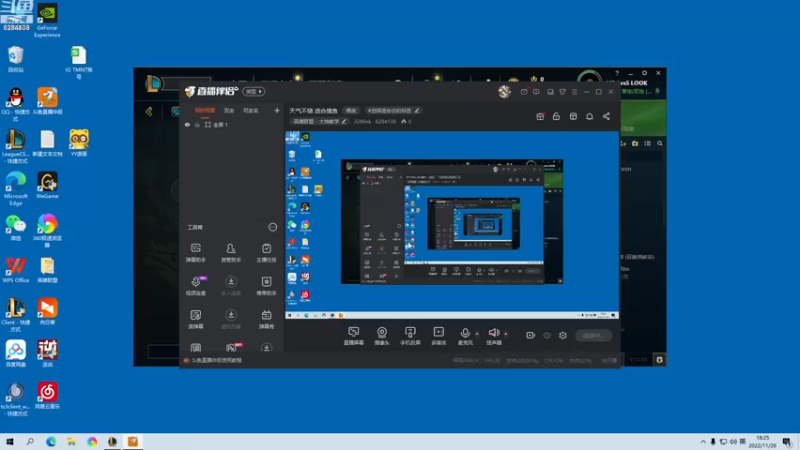Collapse the 工具箱 toolbox panel
Image resolution: width=800 pixels, height=450 pixels.
click(272, 227)
